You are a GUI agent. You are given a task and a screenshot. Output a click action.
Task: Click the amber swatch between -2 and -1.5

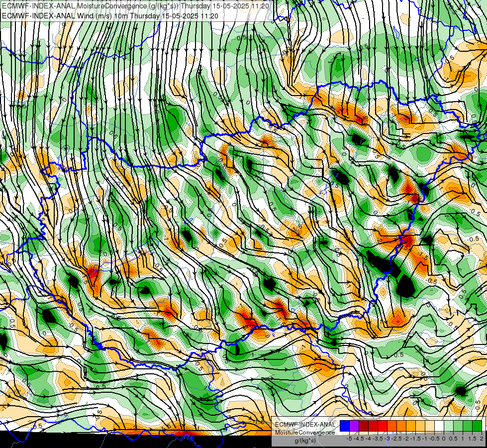pyautogui.click(x=411, y=426)
